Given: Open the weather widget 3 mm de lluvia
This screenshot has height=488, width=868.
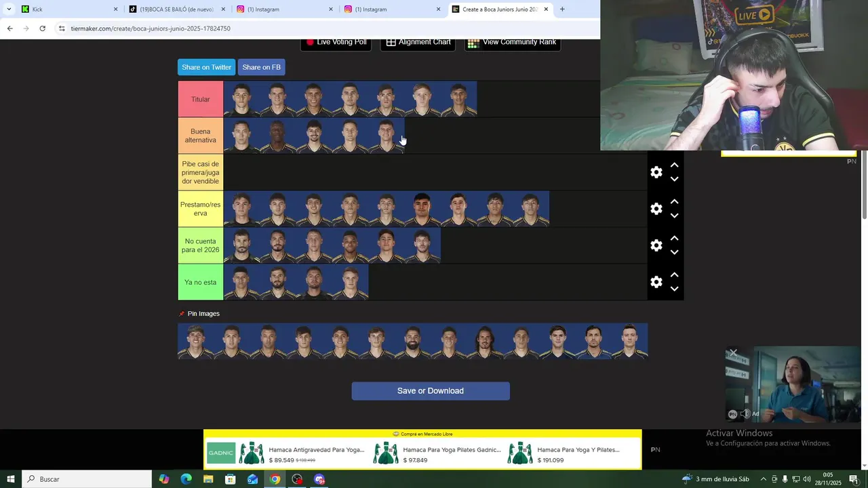Looking at the screenshot, I should tap(716, 479).
